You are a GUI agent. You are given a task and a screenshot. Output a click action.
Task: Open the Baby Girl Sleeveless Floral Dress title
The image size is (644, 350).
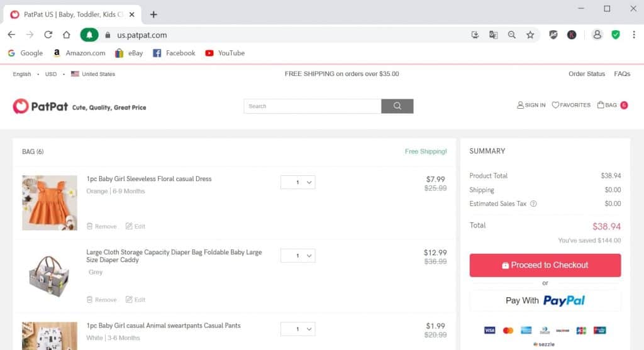tap(148, 179)
